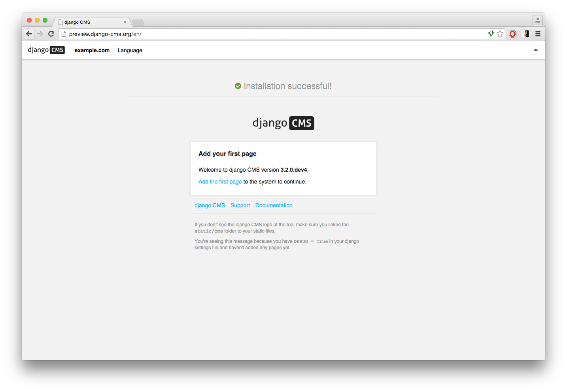Open the red stop-hand ad blocker extension
Viewport: 567px width, 392px height.
513,34
